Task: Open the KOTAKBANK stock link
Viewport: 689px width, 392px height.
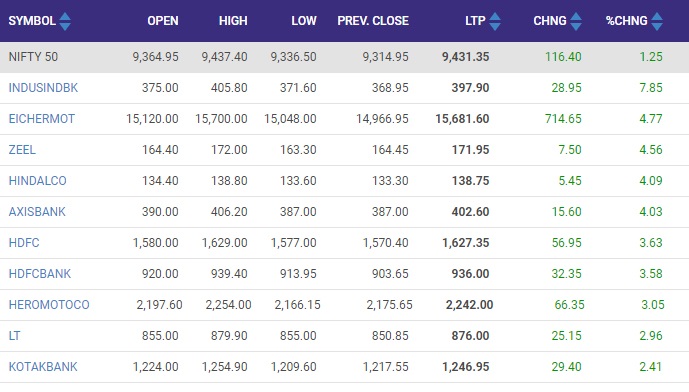Action: coord(43,367)
